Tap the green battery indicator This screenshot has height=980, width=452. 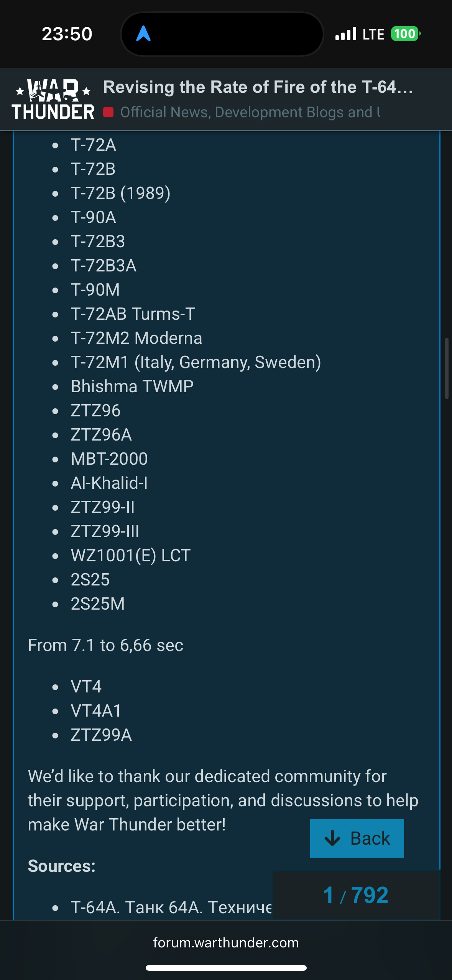click(x=405, y=34)
